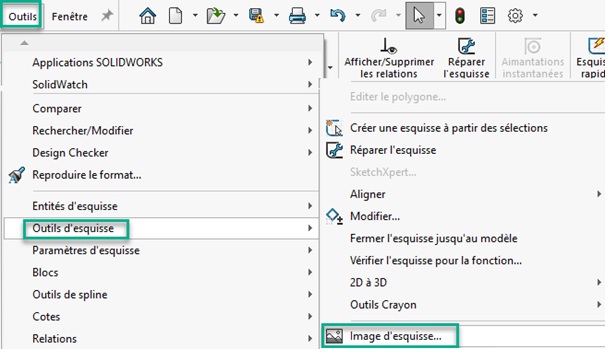Click the Undo arrow icon
The height and width of the screenshot is (360, 616).
pos(338,16)
